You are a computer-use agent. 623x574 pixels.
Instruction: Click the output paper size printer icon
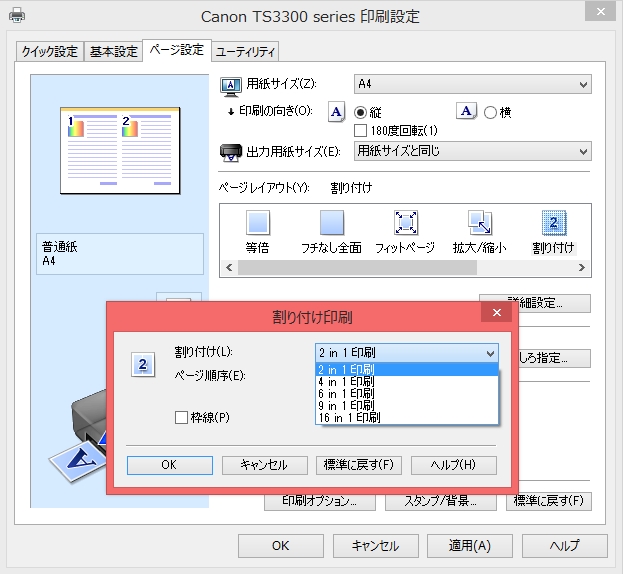[231, 153]
